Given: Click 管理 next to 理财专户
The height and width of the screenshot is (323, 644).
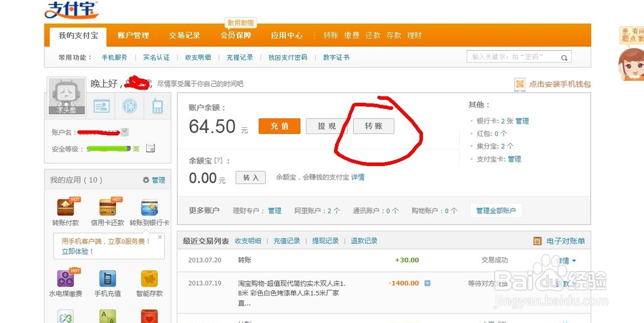Looking at the screenshot, I should [x=275, y=210].
